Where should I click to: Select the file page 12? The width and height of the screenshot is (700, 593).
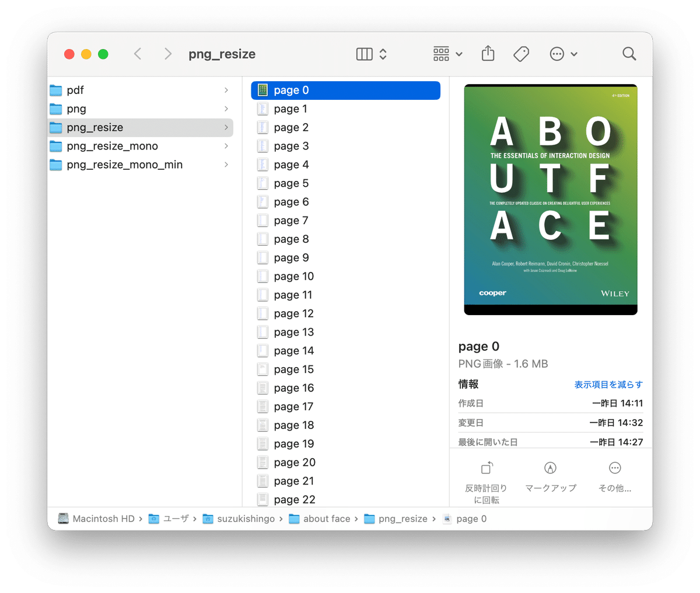click(345, 313)
